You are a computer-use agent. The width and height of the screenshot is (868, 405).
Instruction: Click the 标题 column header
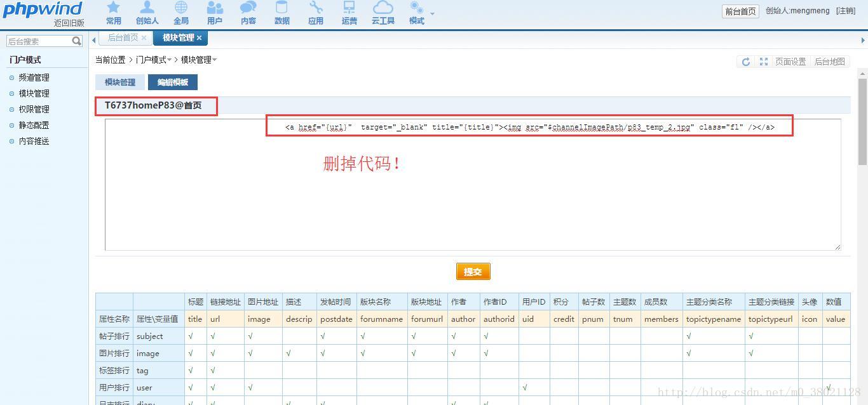(196, 302)
